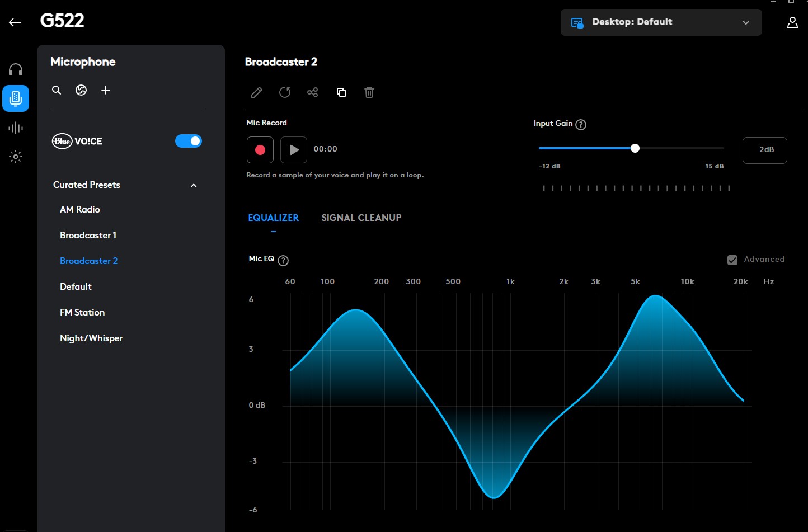The image size is (808, 532).
Task: Go back using the left arrow
Action: [15, 22]
